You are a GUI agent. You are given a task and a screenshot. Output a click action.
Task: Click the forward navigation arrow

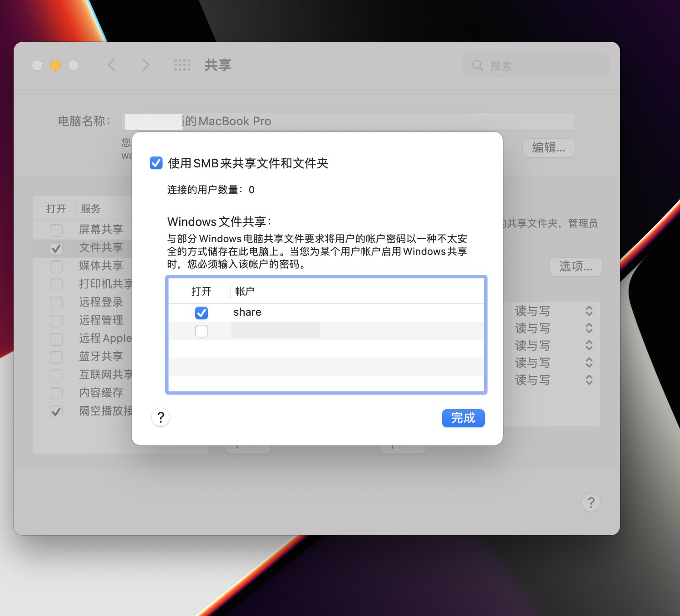pos(145,65)
